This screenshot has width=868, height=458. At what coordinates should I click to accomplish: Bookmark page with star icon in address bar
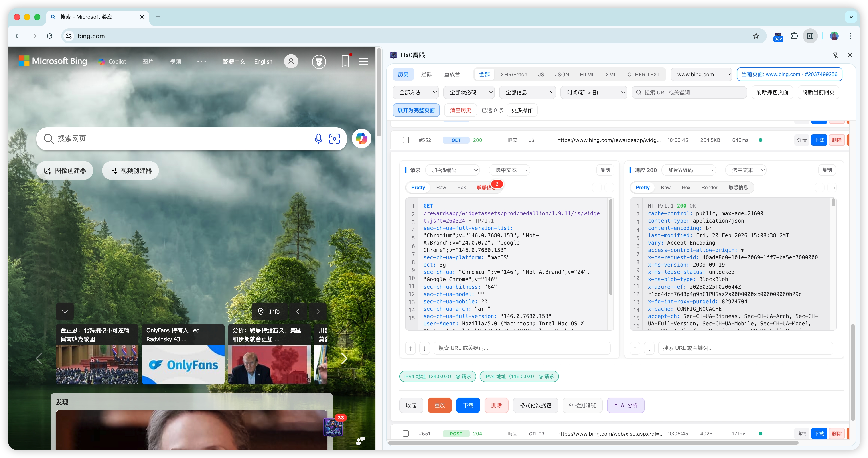[x=756, y=36]
